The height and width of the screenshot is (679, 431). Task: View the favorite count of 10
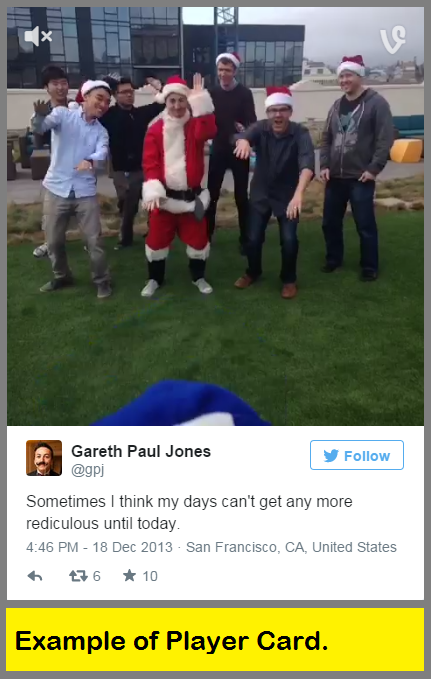point(150,576)
